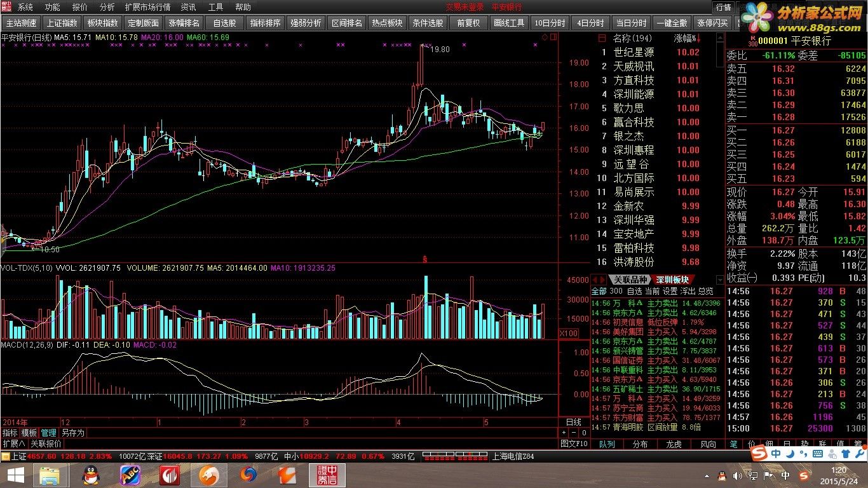Screen dimensions: 868x488
Task: Click the 主站测速 toolbar button
Action: [x=22, y=22]
